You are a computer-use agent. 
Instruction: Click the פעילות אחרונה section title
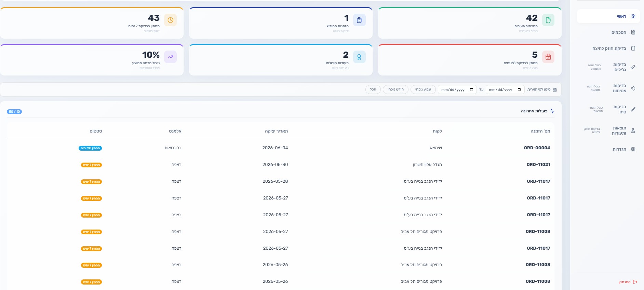[x=534, y=111]
